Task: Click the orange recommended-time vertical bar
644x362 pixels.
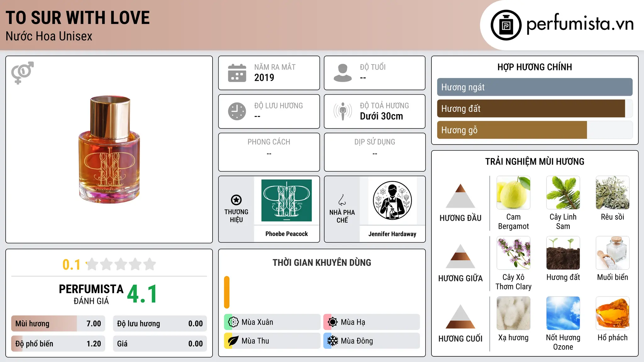Action: tap(227, 292)
